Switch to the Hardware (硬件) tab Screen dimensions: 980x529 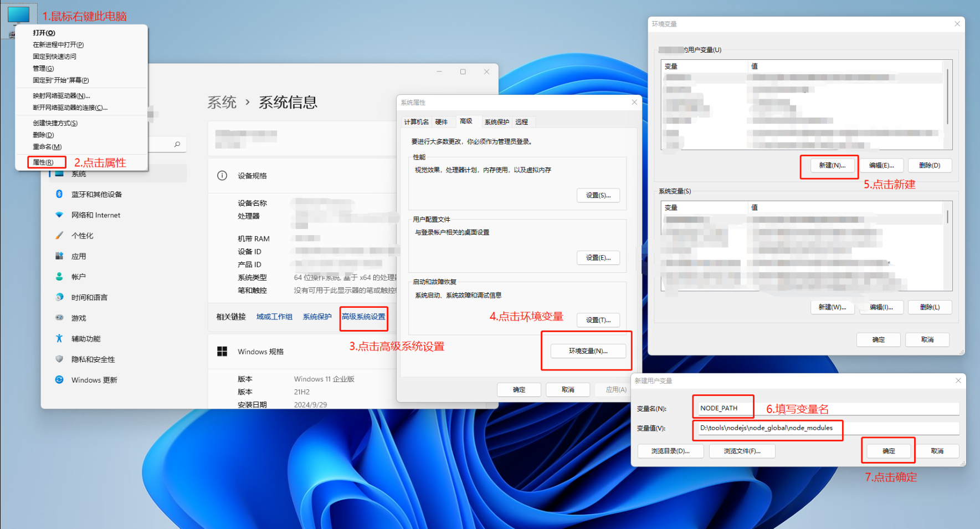point(441,122)
